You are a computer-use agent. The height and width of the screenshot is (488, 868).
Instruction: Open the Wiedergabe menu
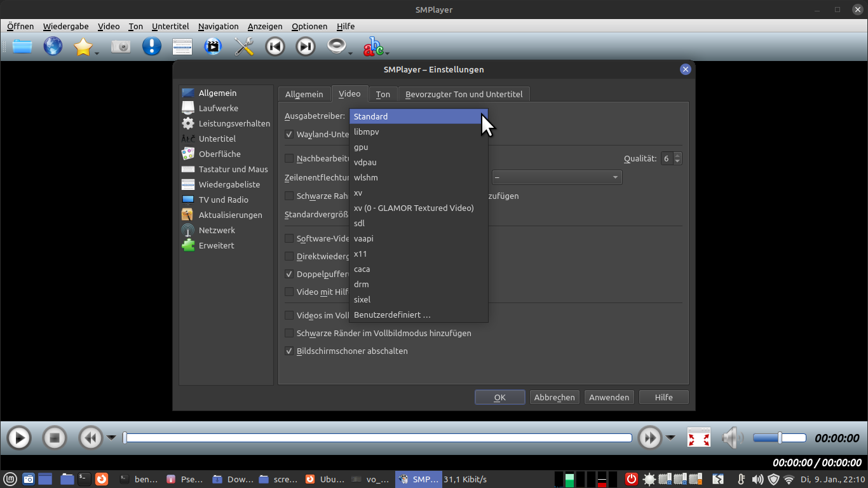(x=66, y=26)
